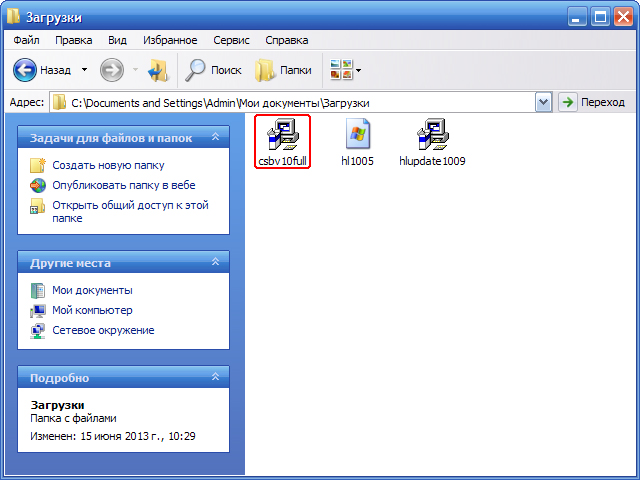Open Мой компьютер link
This screenshot has width=640, height=480.
tap(92, 310)
